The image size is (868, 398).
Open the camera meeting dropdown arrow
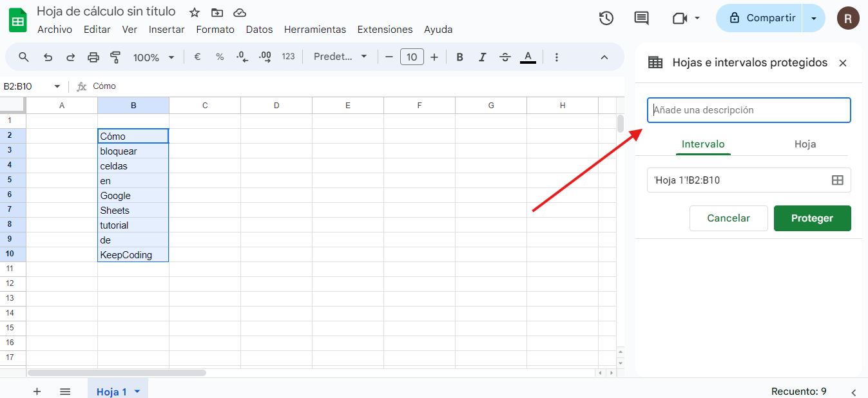(697, 18)
